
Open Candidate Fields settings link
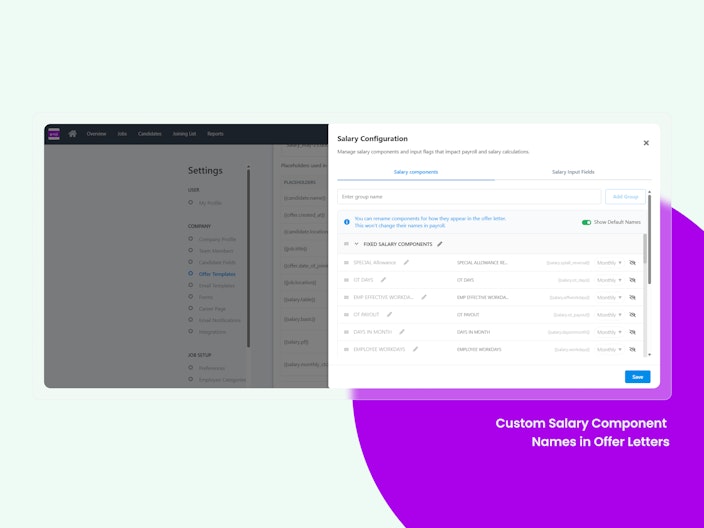click(x=217, y=262)
